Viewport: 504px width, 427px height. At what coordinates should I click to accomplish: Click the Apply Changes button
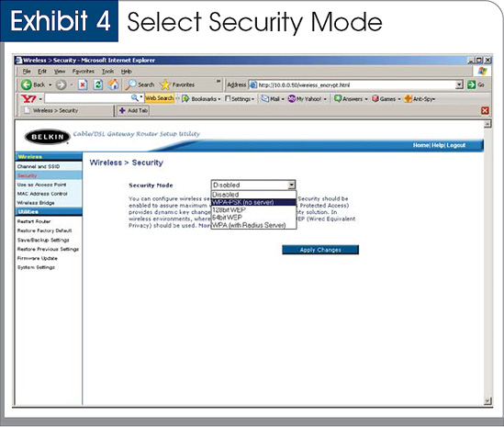[320, 250]
